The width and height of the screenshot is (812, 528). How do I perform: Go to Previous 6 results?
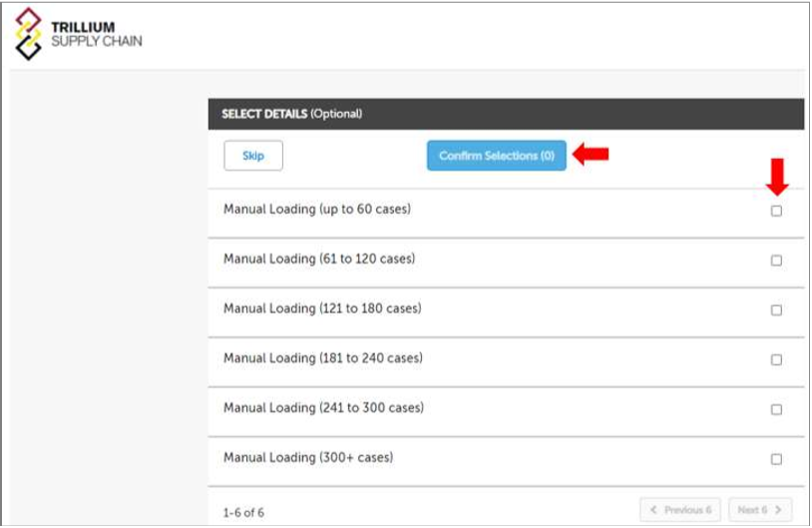coord(680,510)
